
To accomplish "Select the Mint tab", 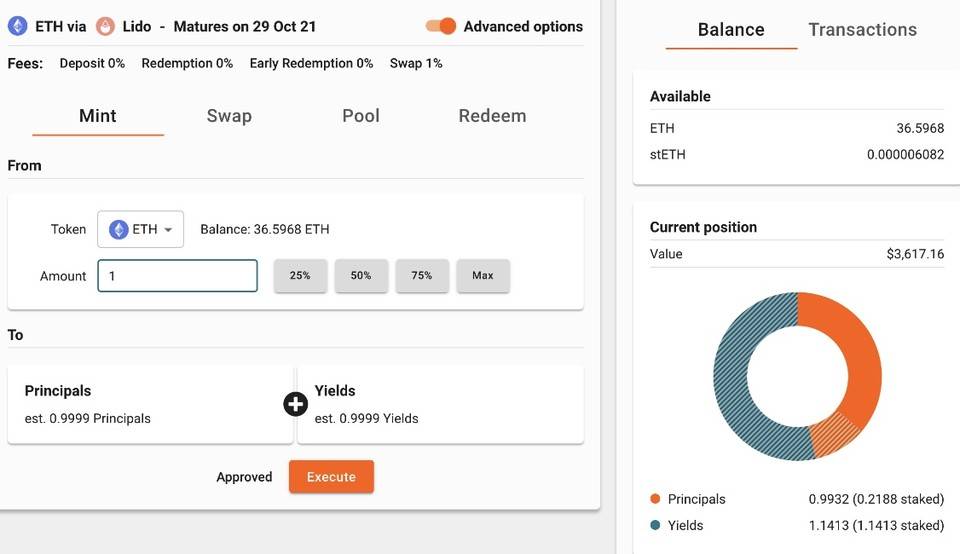I will coord(98,116).
